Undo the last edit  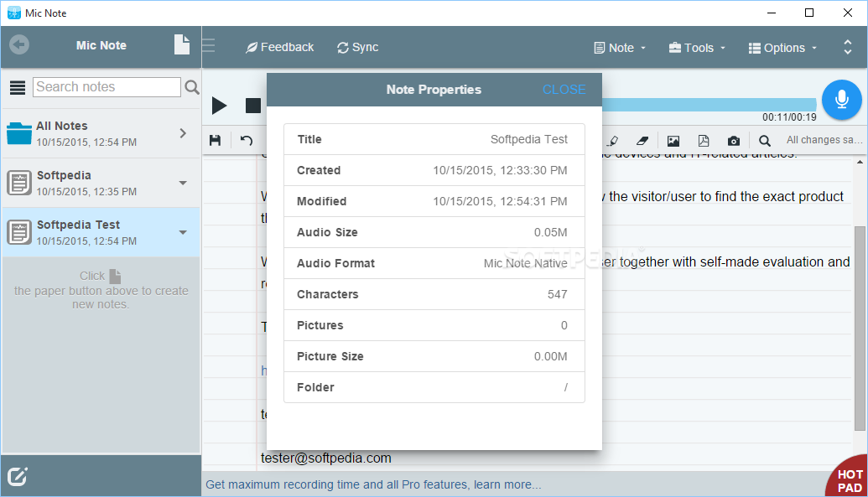(x=247, y=141)
